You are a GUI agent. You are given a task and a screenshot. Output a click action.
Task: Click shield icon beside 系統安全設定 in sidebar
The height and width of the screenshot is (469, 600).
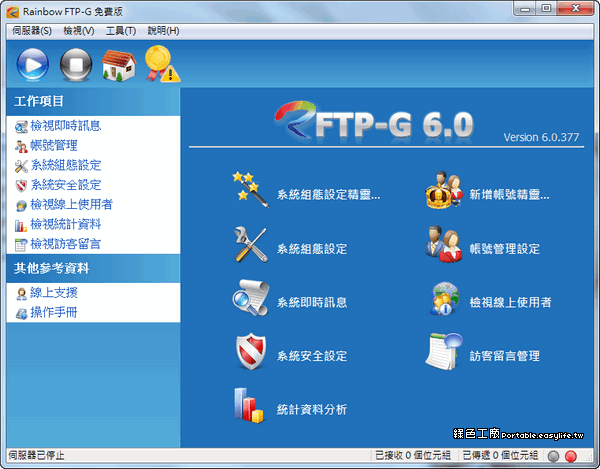21,186
